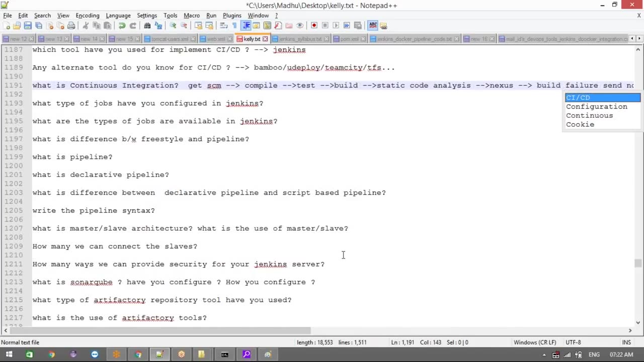The image size is (644, 362).
Task: Open the Plugins menu
Action: coord(232,16)
